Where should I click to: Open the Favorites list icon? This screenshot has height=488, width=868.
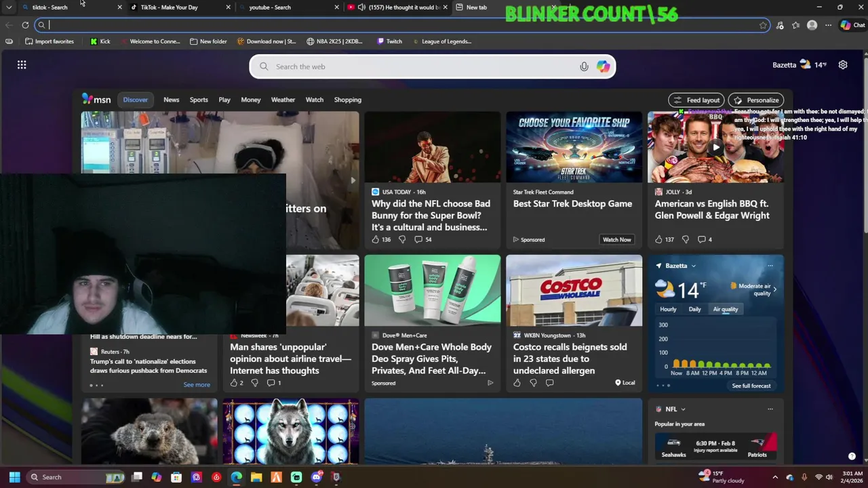pyautogui.click(x=795, y=25)
